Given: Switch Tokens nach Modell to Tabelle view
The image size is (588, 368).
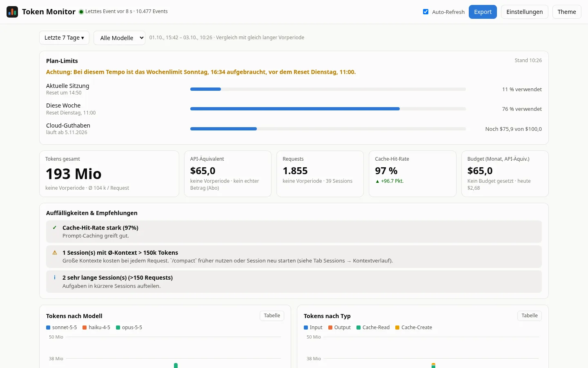Looking at the screenshot, I should [272, 316].
